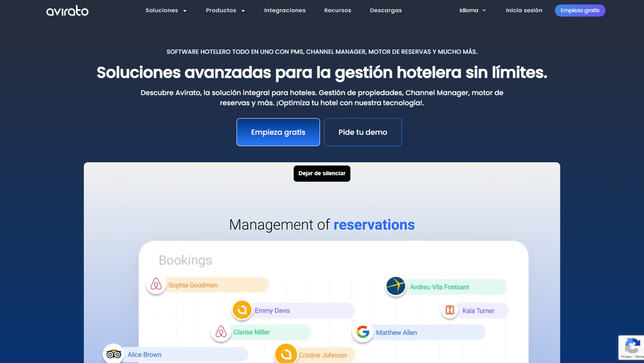Image resolution: width=644 pixels, height=363 pixels.
Task: Click the reCAPTCHA badge icon
Action: [632, 346]
